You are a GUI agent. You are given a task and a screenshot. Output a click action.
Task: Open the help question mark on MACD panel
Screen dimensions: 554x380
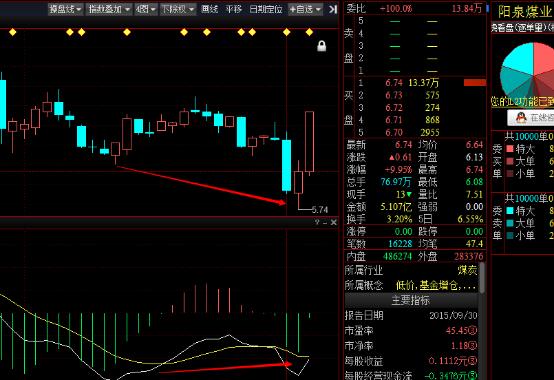[317, 222]
